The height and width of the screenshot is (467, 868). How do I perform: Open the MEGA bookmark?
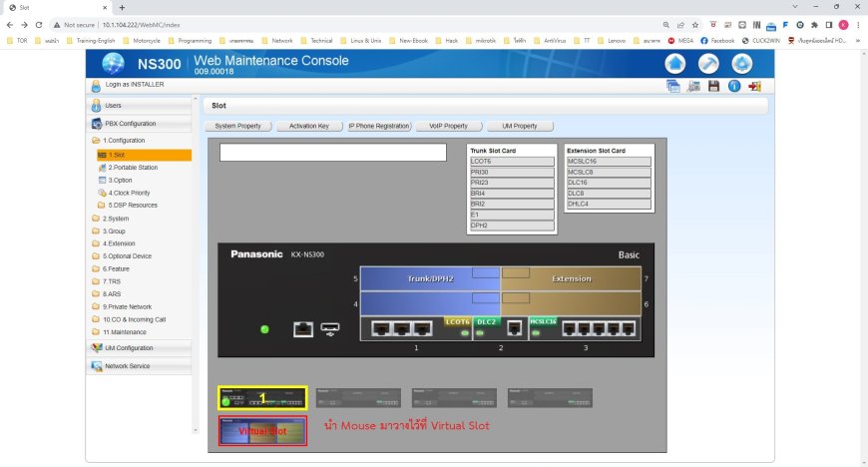[x=680, y=41]
